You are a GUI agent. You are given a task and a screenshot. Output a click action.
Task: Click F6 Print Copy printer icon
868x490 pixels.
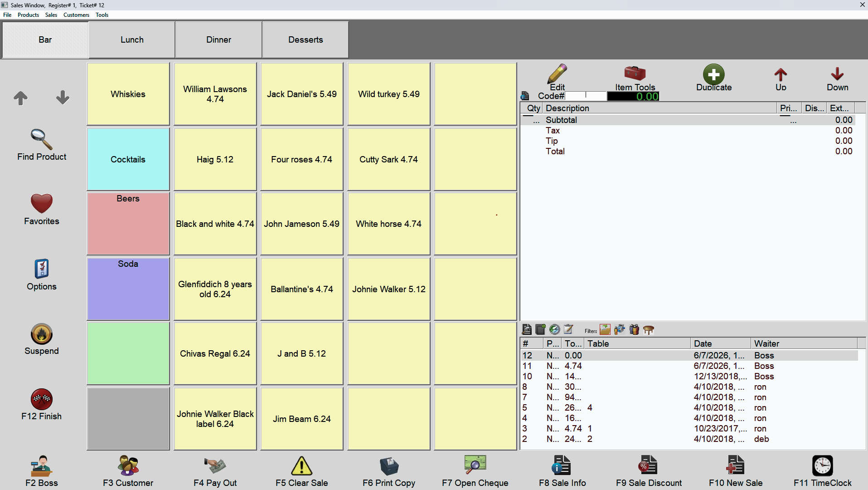[389, 466]
